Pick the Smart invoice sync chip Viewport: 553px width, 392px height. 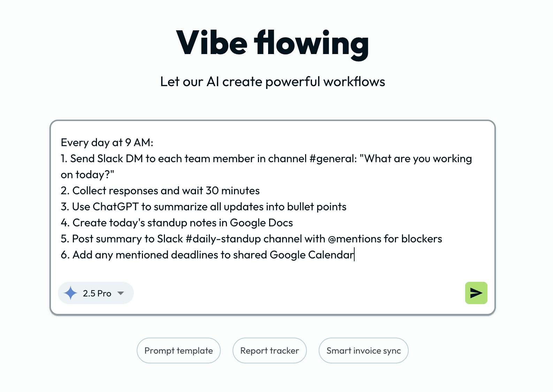coord(363,350)
